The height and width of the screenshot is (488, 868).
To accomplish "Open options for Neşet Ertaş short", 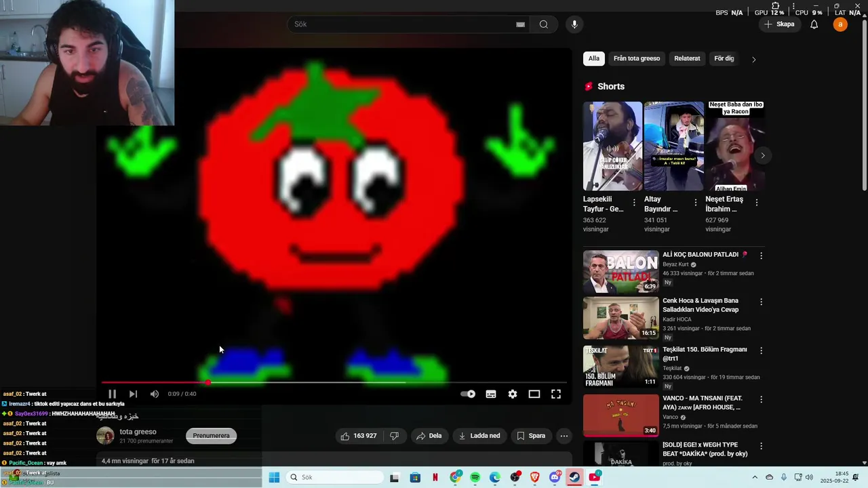I will tap(757, 203).
